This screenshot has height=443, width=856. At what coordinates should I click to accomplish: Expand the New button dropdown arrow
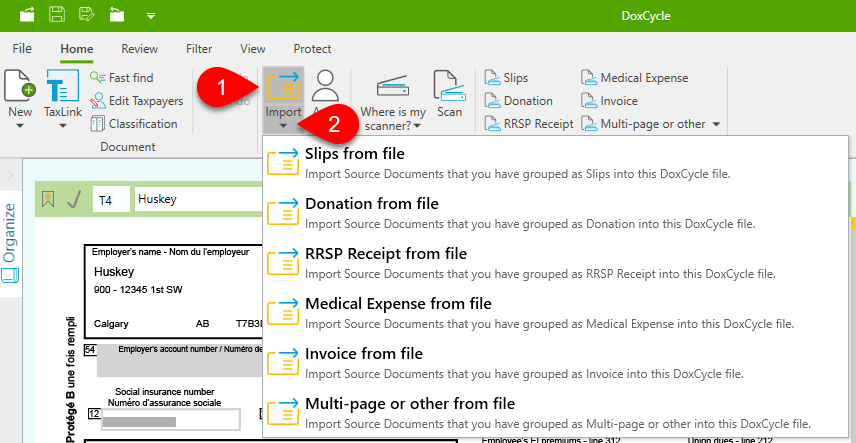coord(20,126)
